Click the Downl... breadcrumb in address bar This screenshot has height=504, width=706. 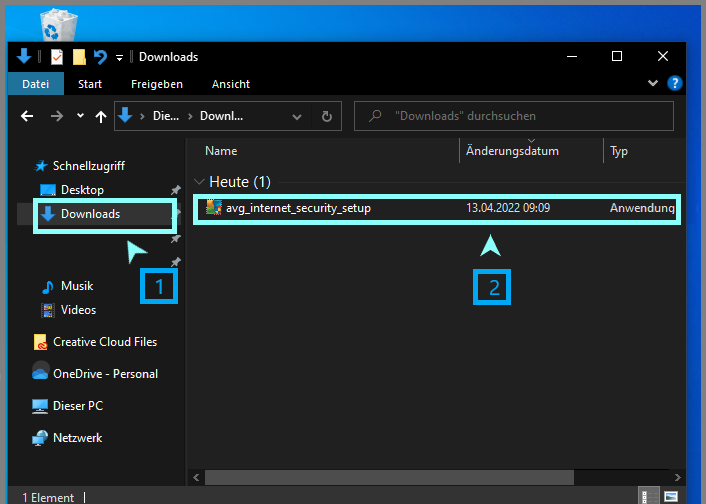coord(221,116)
